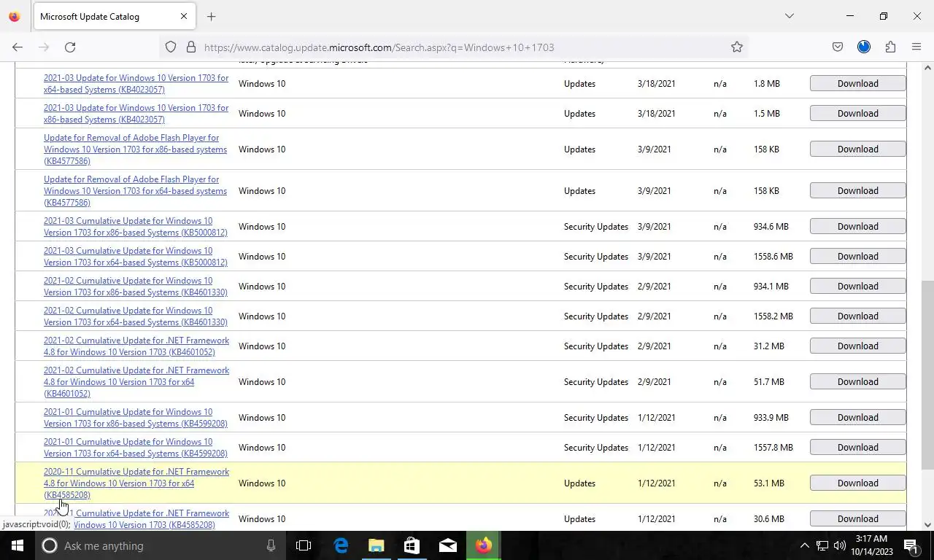Click the scrollbar up arrow

coord(927,68)
